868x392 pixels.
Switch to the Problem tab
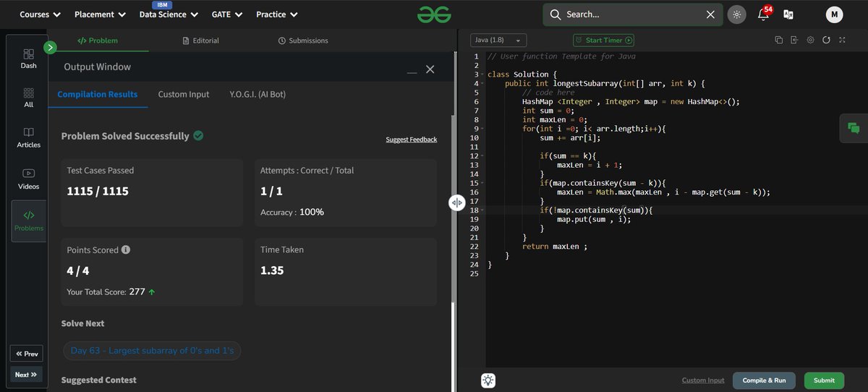click(98, 41)
